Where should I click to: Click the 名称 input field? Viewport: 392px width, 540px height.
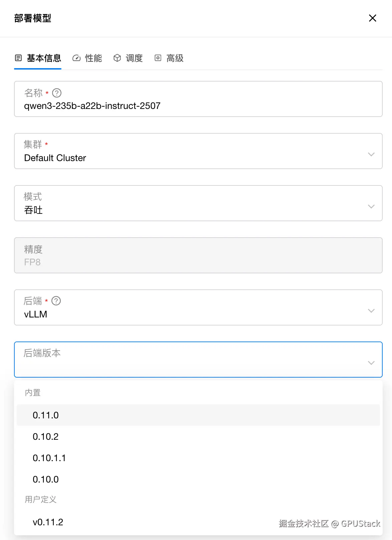coord(198,106)
